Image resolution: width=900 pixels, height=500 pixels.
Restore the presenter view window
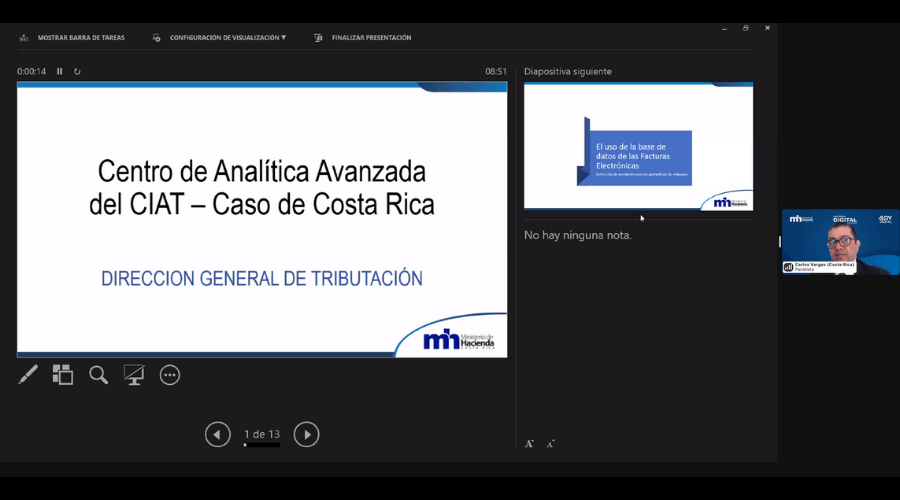[746, 28]
